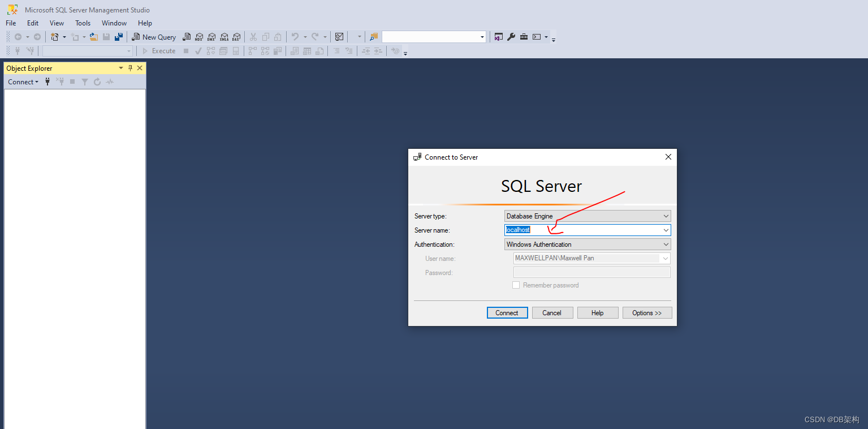Image resolution: width=868 pixels, height=429 pixels.
Task: Close the Connect to Server dialog
Action: [668, 157]
